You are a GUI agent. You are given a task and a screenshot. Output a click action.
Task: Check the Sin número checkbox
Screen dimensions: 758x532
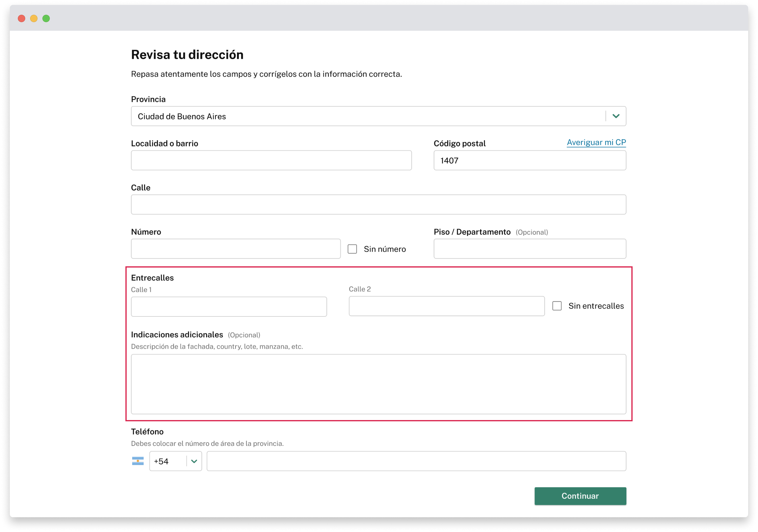[x=352, y=249]
